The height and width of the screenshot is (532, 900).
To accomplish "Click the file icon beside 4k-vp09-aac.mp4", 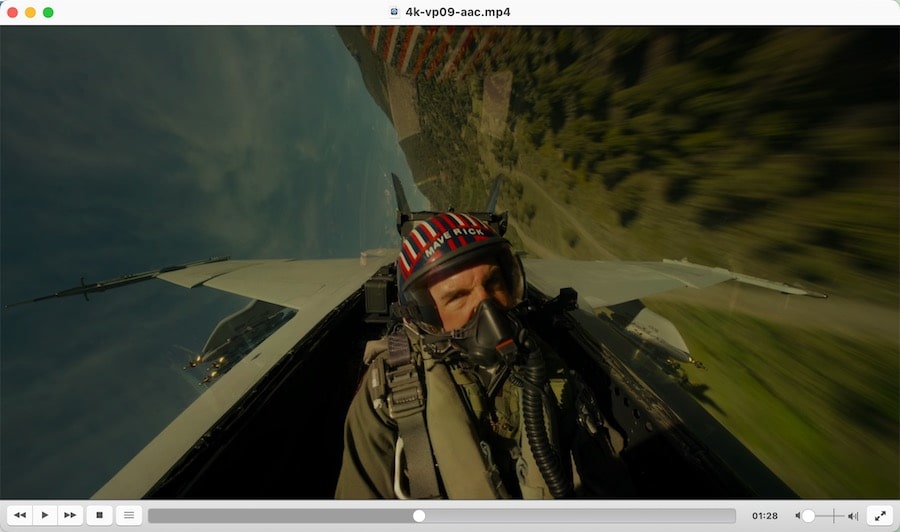I will (394, 12).
